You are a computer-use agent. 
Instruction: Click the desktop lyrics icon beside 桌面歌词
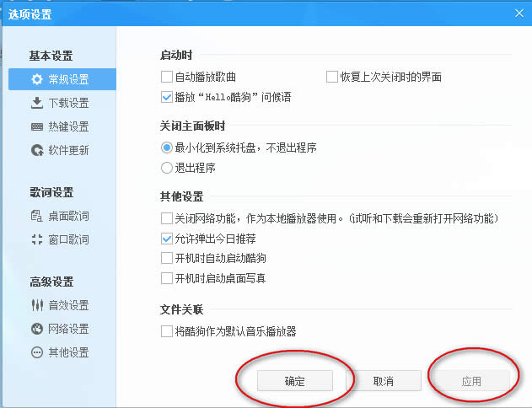36,217
